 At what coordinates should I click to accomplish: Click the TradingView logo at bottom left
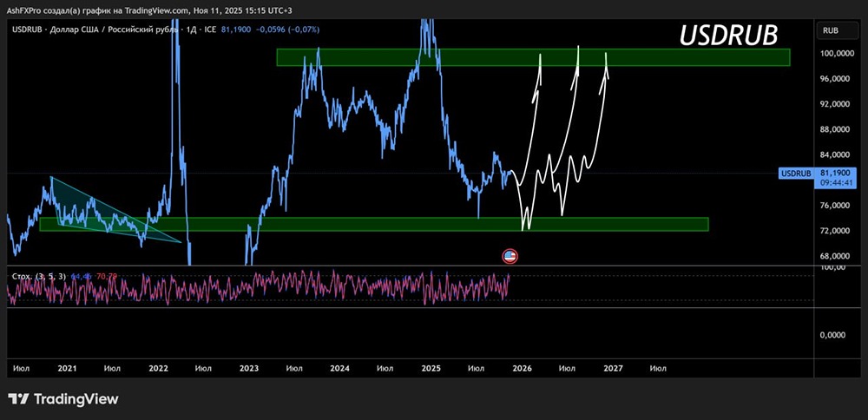[x=63, y=399]
